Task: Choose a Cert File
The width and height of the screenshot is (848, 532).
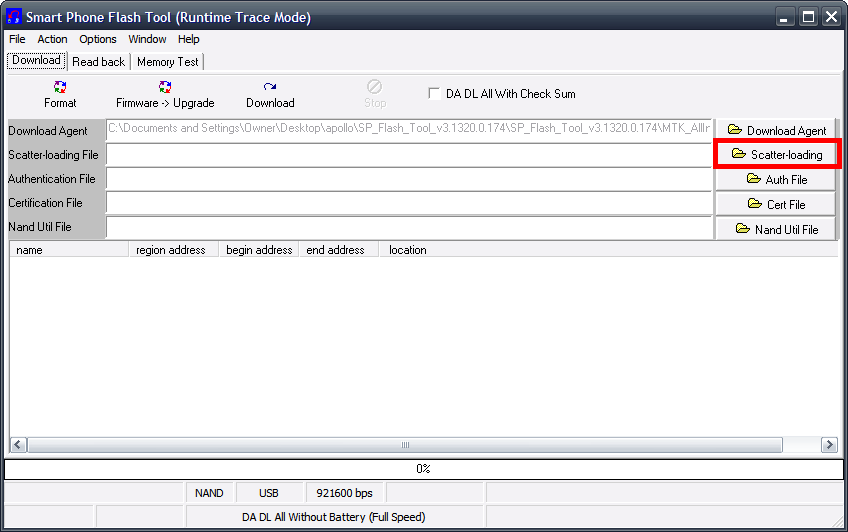Action: pos(777,204)
